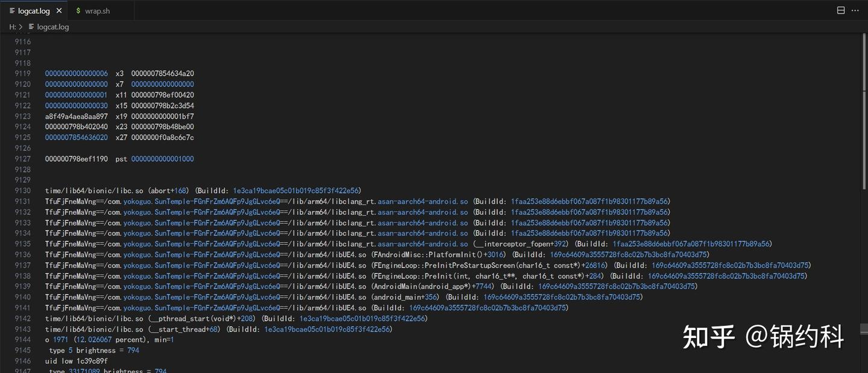Split the editor using the split icon
Viewport: 868px width, 373px height.
coord(840,10)
